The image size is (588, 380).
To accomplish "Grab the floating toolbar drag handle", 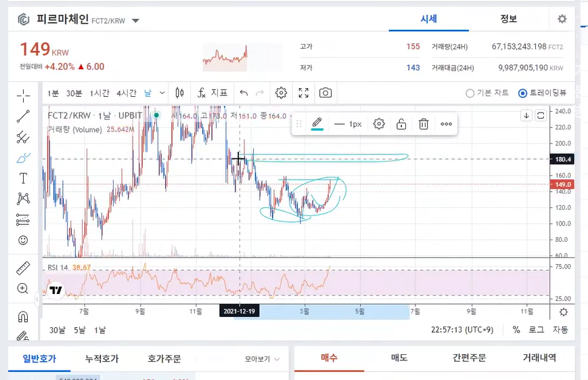I will point(299,124).
